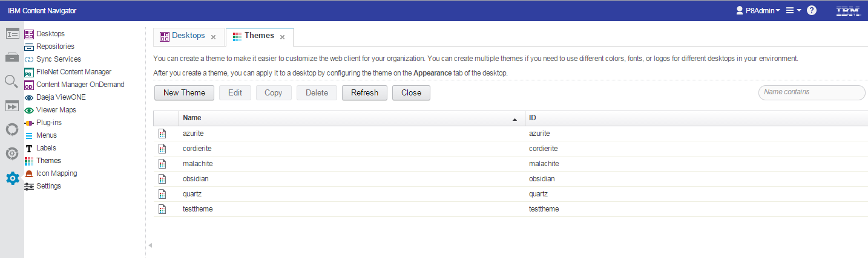The height and width of the screenshot is (258, 868).
Task: Click the Desktops icon in navigation tree
Action: pos(29,34)
